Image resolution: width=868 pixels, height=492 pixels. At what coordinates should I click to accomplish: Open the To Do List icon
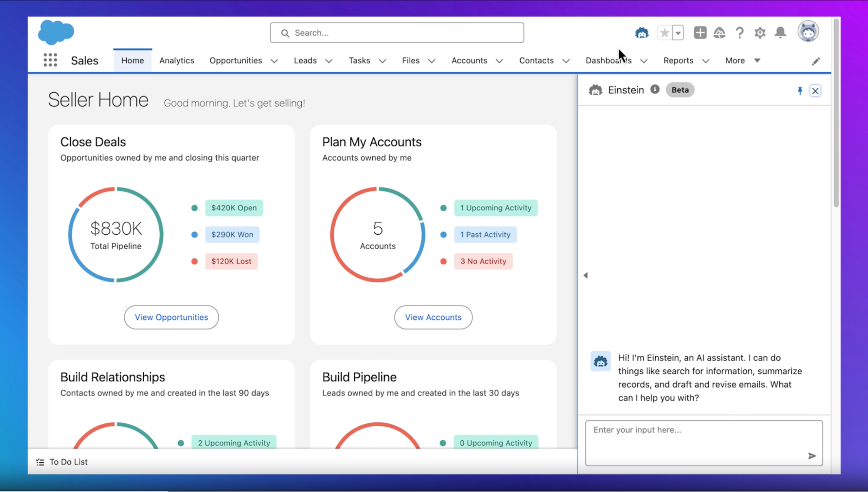[x=40, y=462]
